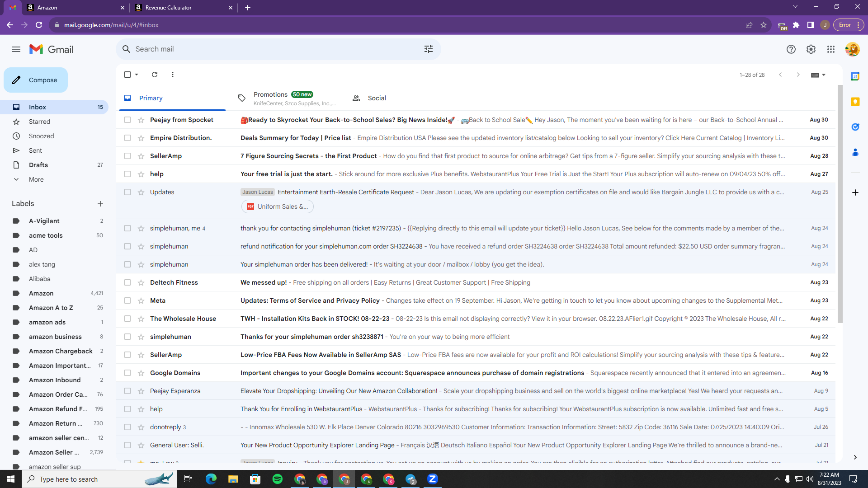Screen dimensions: 868x488
Task: Click the get add-ons plus icon
Action: coord(855,192)
